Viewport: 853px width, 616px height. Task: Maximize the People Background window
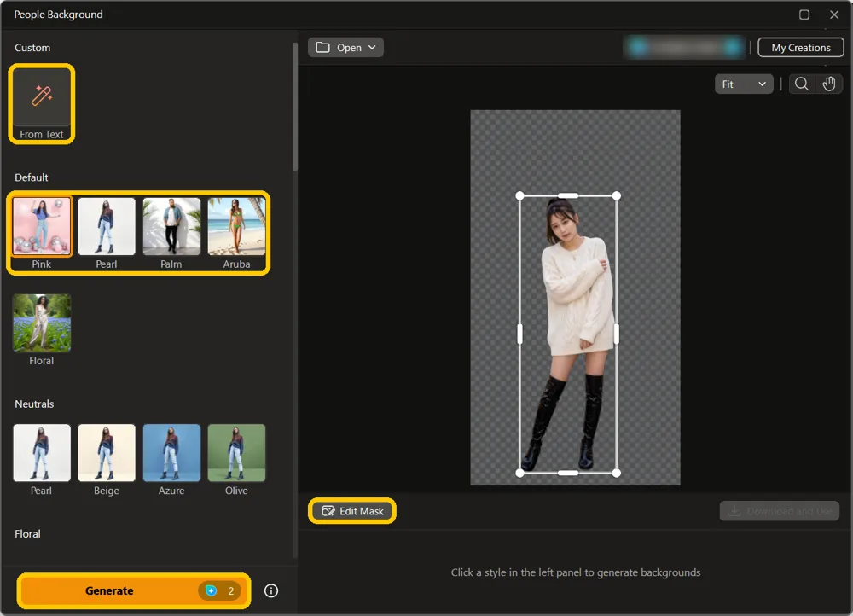804,15
